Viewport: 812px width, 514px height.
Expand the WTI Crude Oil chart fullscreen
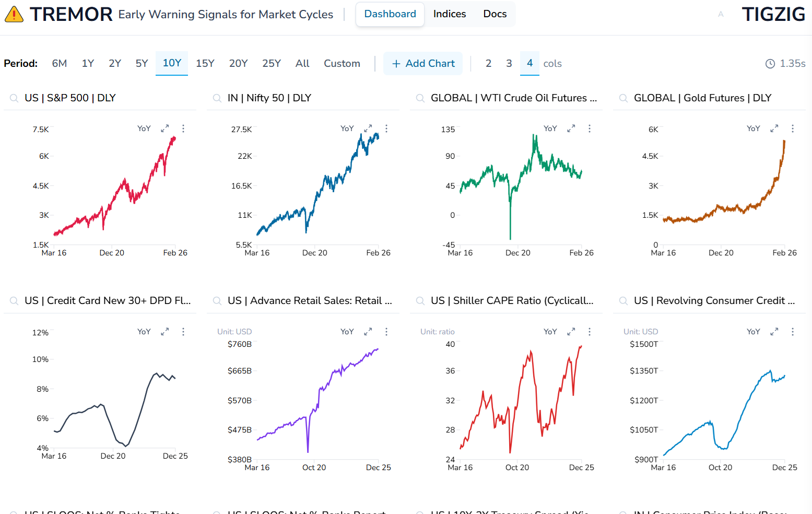(x=571, y=128)
